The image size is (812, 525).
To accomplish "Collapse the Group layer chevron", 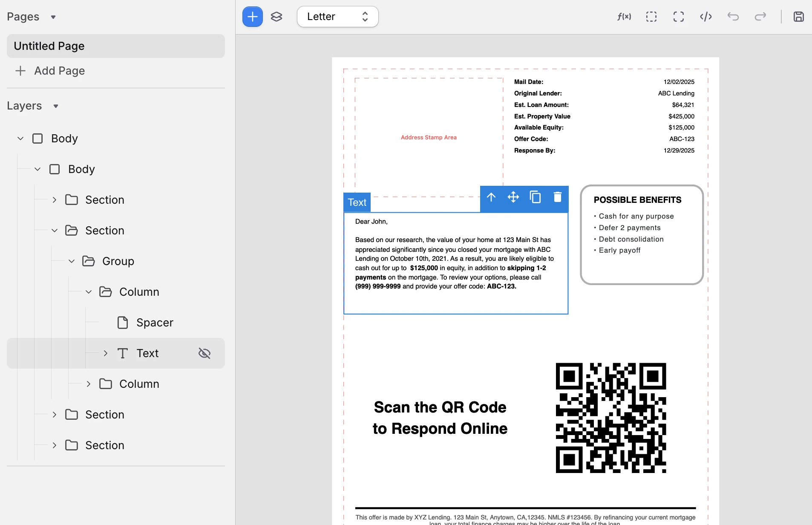I will [x=72, y=261].
